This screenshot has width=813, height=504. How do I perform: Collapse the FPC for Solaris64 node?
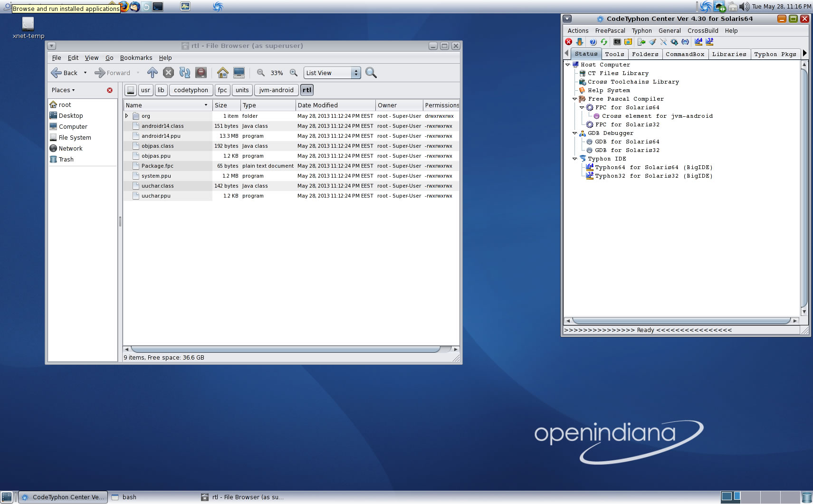point(582,107)
